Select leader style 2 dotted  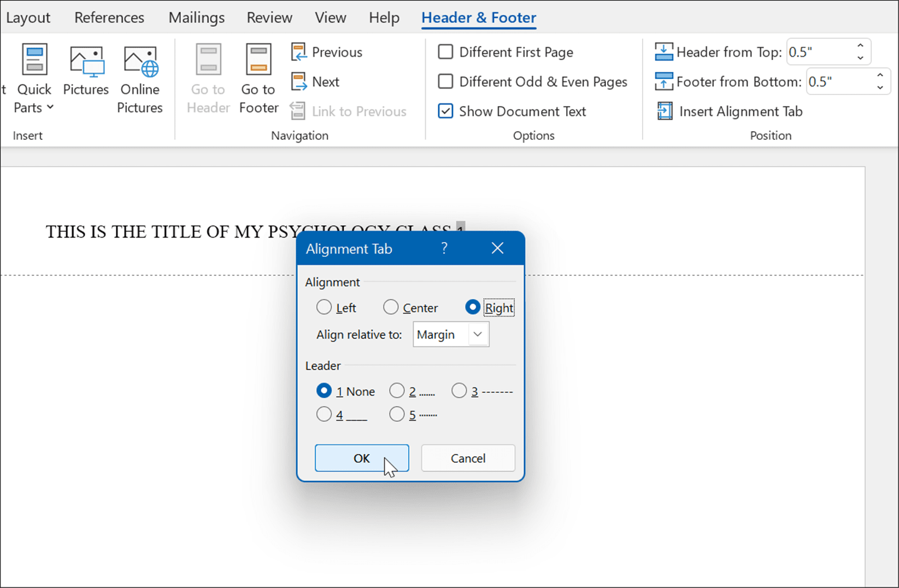[397, 391]
